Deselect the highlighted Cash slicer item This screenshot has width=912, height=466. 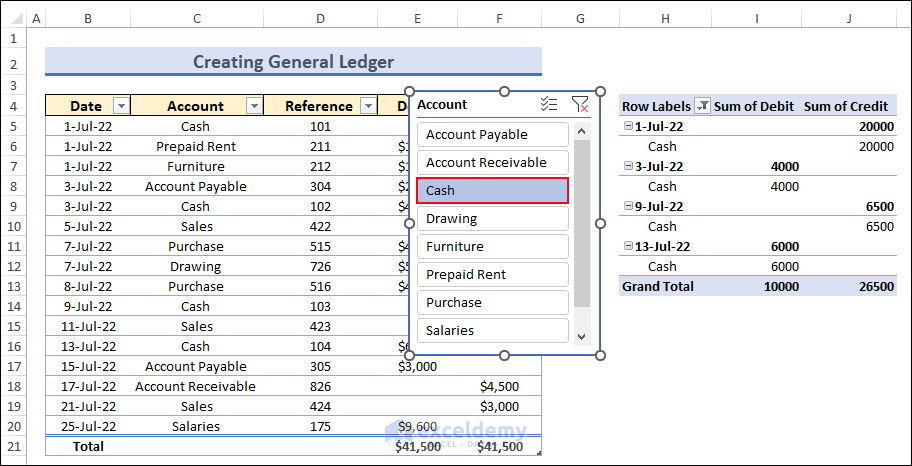point(492,191)
